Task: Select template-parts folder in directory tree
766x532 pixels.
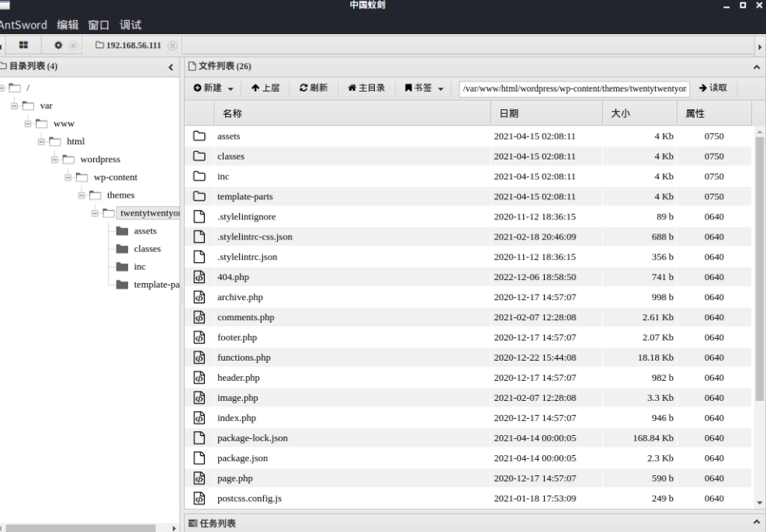Action: pyautogui.click(x=157, y=285)
